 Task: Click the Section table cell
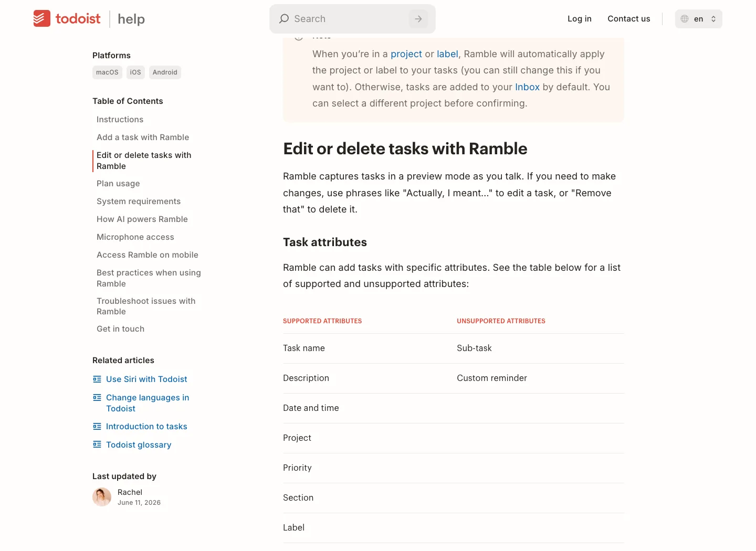coord(298,497)
